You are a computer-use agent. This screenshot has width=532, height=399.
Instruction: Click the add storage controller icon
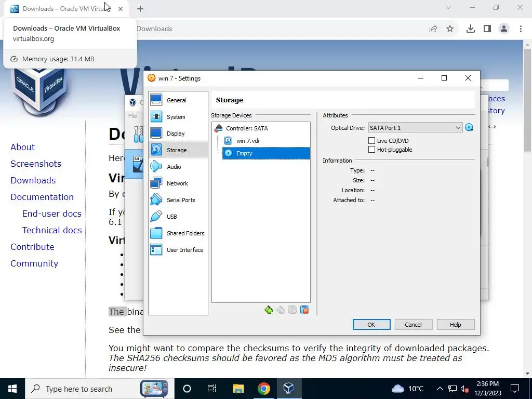tap(269, 310)
